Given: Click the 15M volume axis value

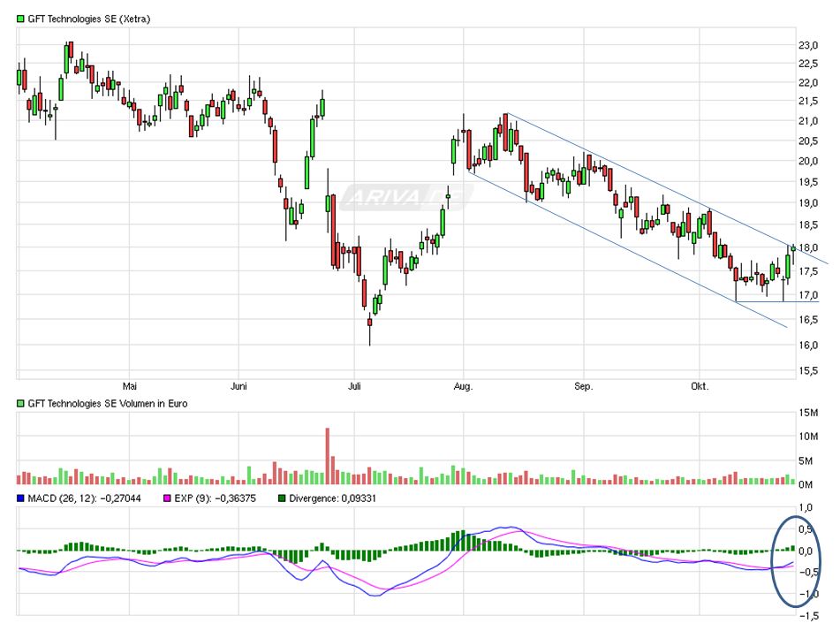Looking at the screenshot, I should (808, 413).
